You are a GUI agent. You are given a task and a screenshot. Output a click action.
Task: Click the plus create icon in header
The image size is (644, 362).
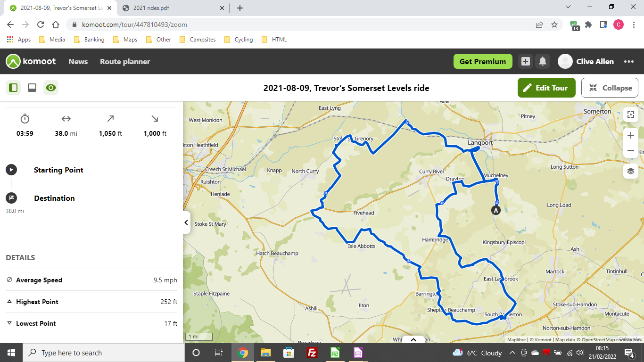526,61
